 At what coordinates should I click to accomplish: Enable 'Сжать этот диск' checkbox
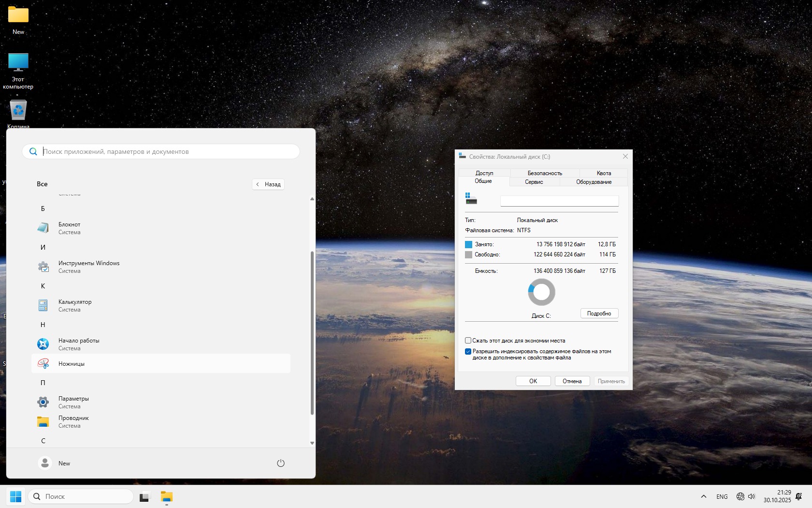(x=468, y=341)
